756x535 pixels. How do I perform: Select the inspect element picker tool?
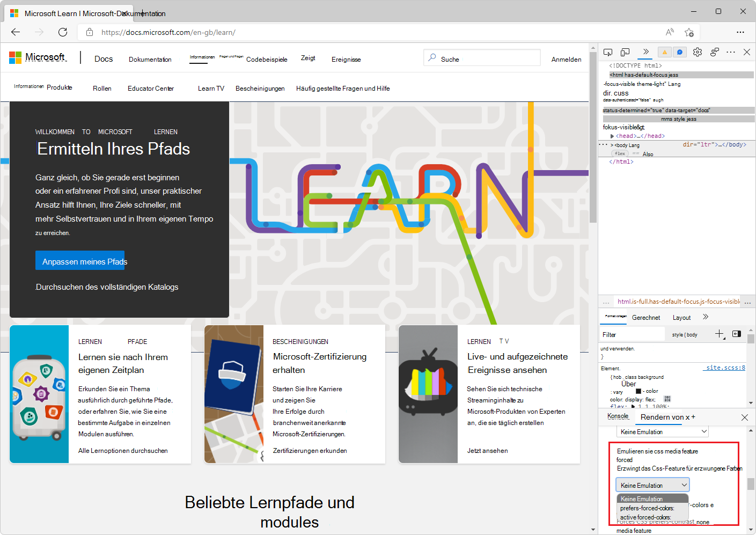(x=608, y=52)
